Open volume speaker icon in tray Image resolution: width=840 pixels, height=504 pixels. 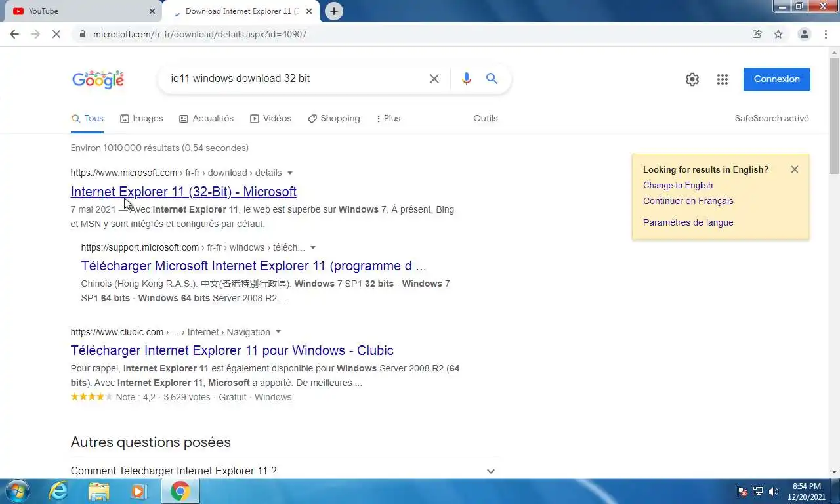[774, 492]
